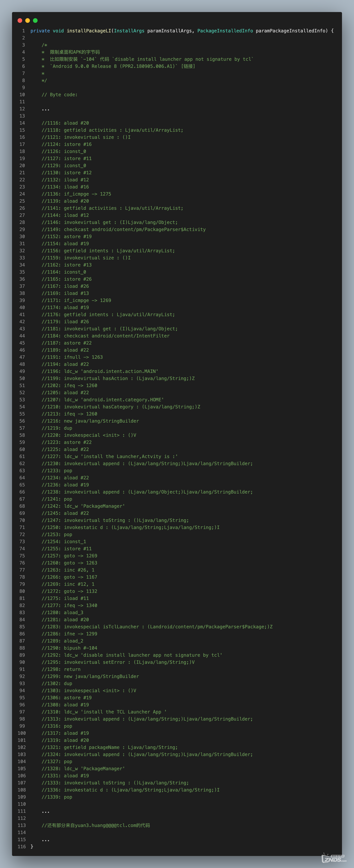Viewport: 354px width, 868px height.
Task: Click the red close window dot
Action: tap(20, 21)
